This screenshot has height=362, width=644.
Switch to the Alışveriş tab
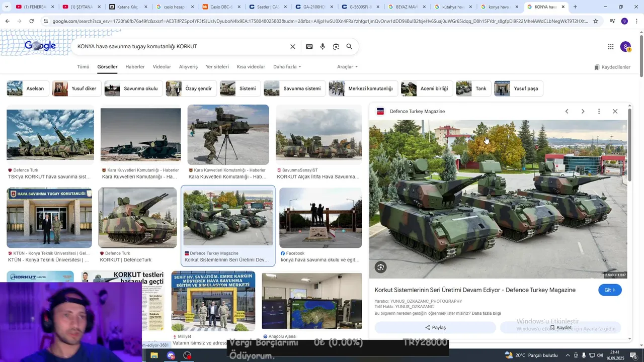tap(189, 67)
